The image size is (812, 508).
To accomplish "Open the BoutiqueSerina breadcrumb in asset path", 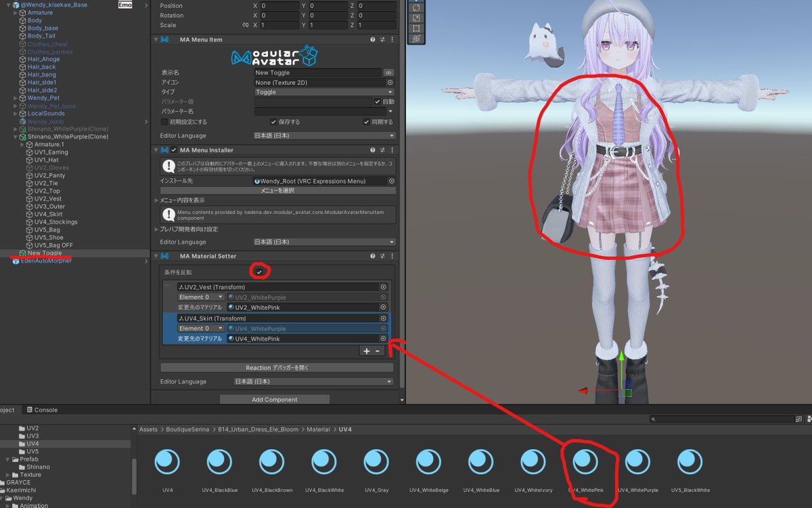I will [187, 429].
